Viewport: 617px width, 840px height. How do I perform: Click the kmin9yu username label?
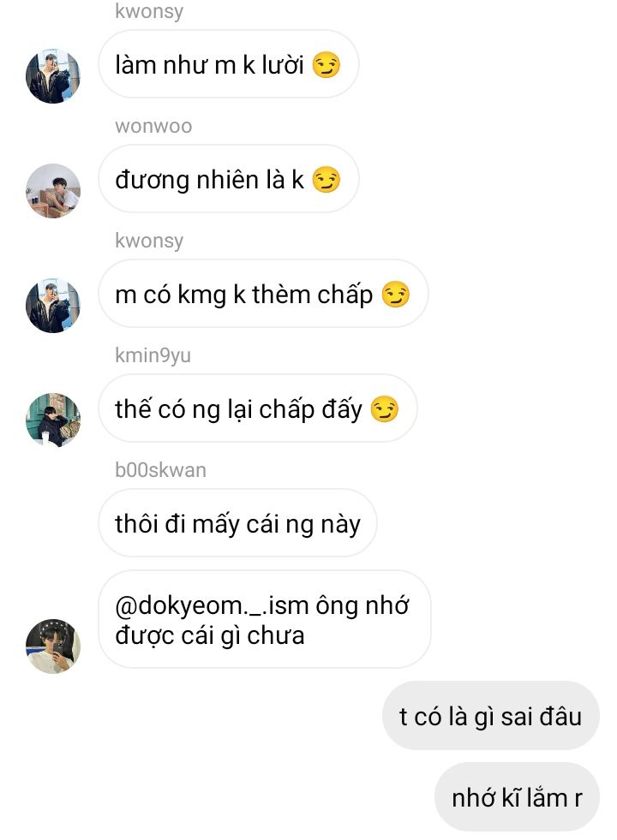(153, 355)
